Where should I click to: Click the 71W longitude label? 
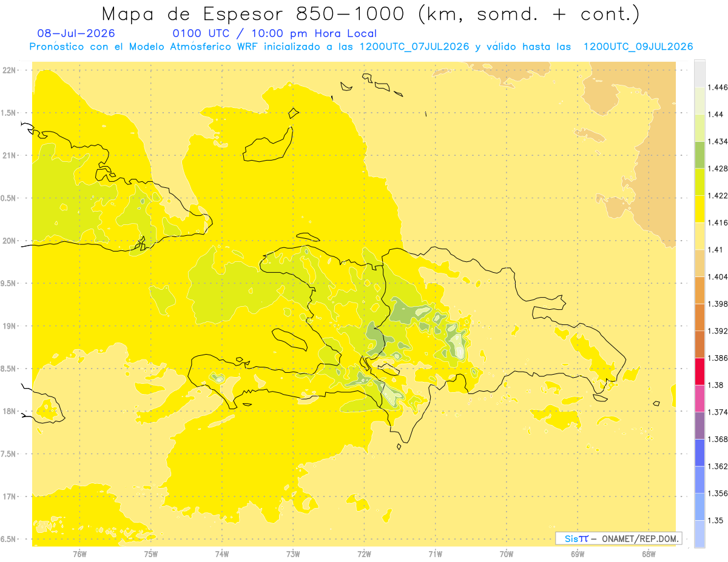click(435, 554)
